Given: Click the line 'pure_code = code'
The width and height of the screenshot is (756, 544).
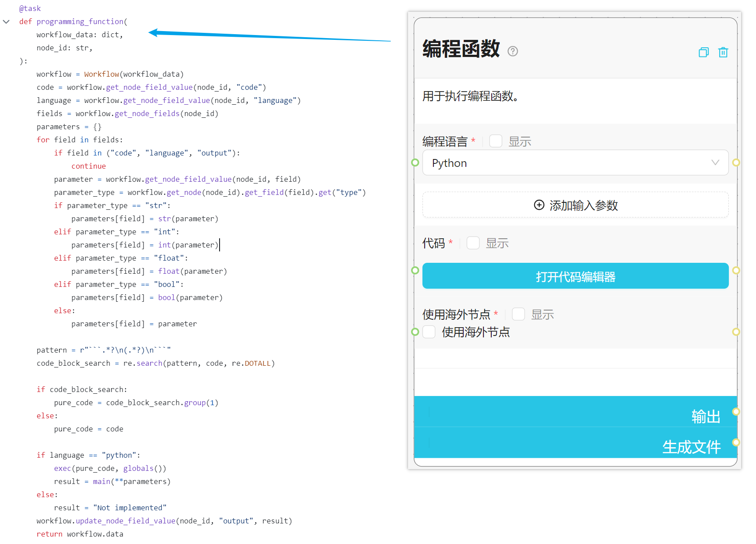Looking at the screenshot, I should pyautogui.click(x=89, y=429).
